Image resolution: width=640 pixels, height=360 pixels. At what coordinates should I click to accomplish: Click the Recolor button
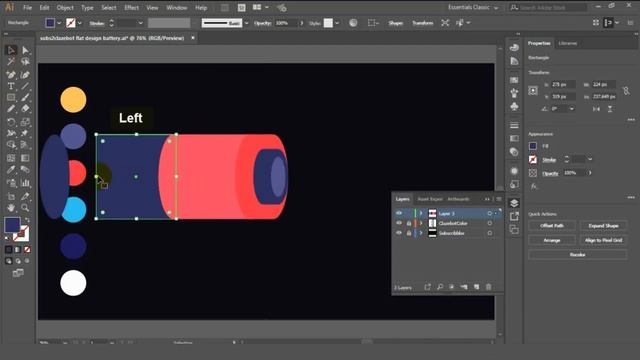coord(578,255)
